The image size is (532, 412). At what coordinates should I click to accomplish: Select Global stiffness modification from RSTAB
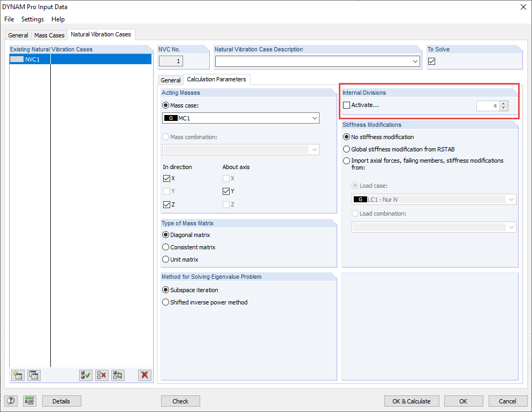[x=346, y=149]
